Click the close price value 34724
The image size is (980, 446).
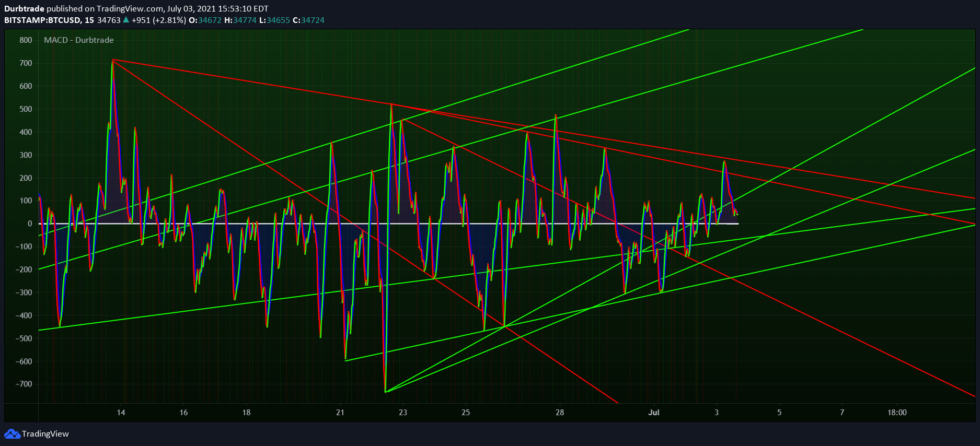(313, 20)
